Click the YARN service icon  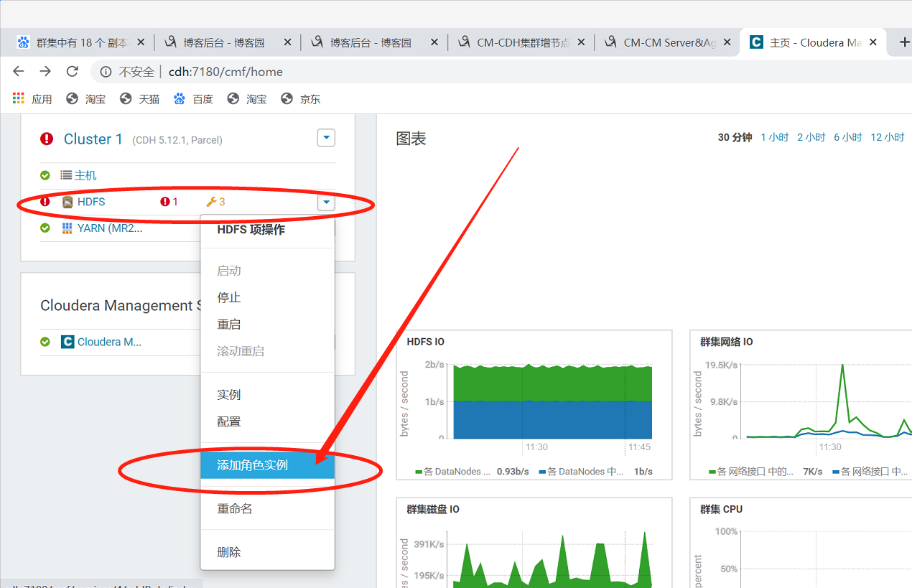[x=68, y=228]
